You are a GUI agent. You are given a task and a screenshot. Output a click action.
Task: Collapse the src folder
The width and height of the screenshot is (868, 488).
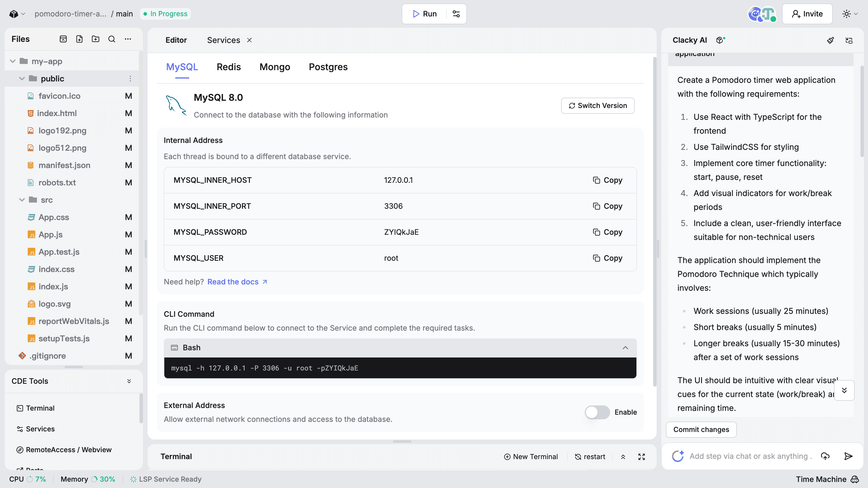pos(22,200)
